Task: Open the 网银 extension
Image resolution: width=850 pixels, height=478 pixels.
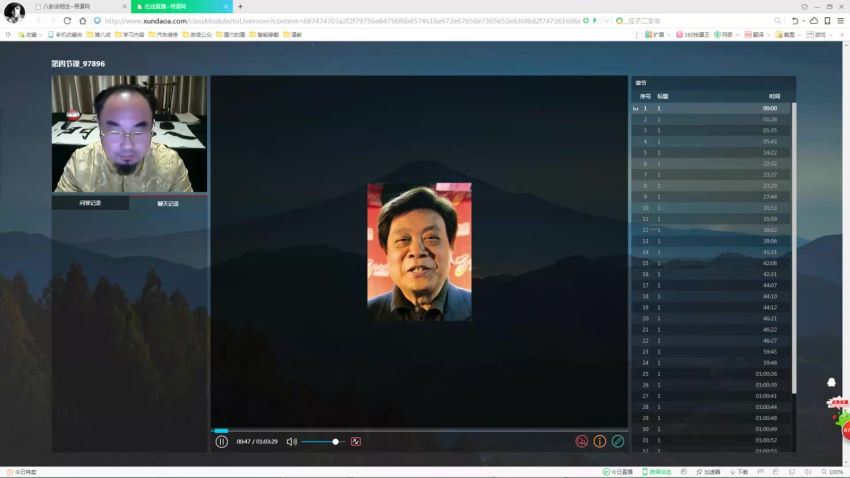Action: click(x=723, y=35)
